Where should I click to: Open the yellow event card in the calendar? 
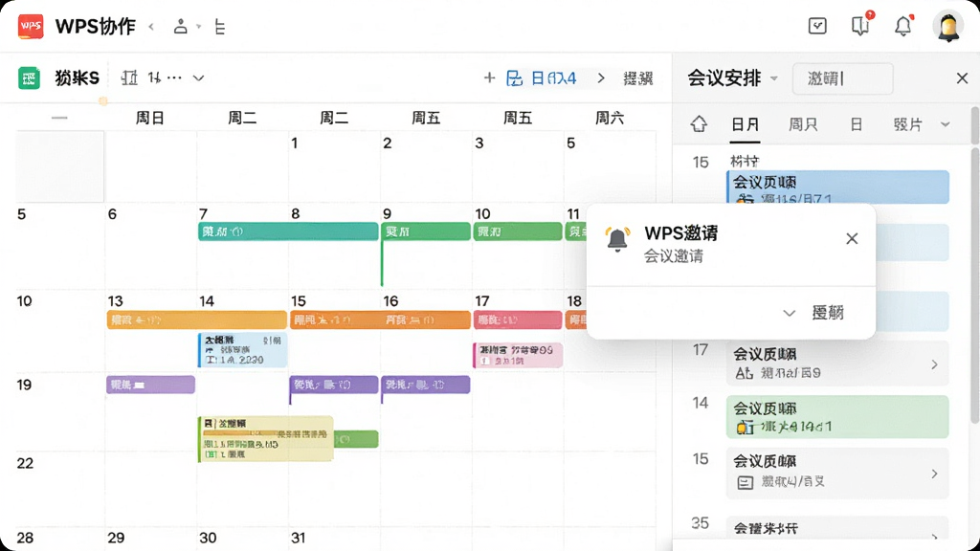(266, 439)
